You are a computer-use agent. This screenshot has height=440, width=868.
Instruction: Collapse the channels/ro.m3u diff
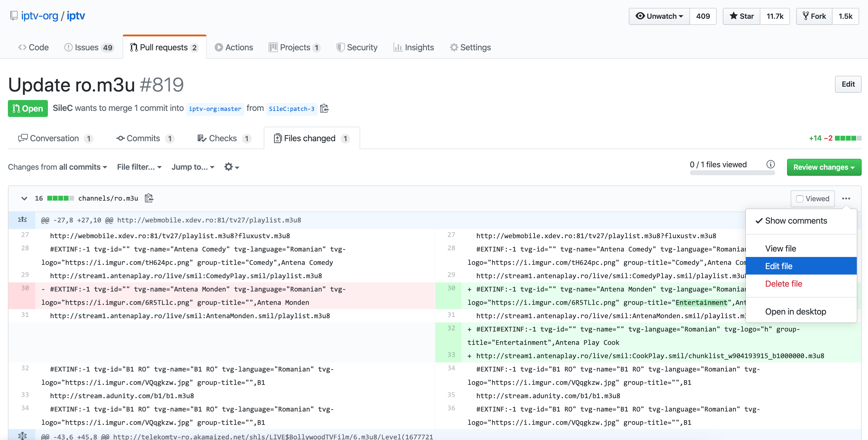coord(24,198)
